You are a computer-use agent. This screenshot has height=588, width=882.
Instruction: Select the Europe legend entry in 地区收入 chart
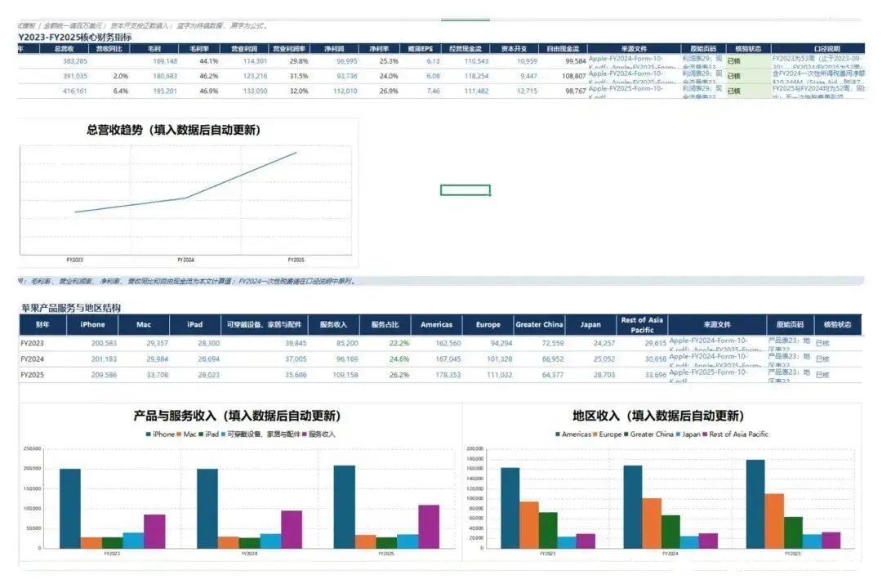tap(608, 434)
